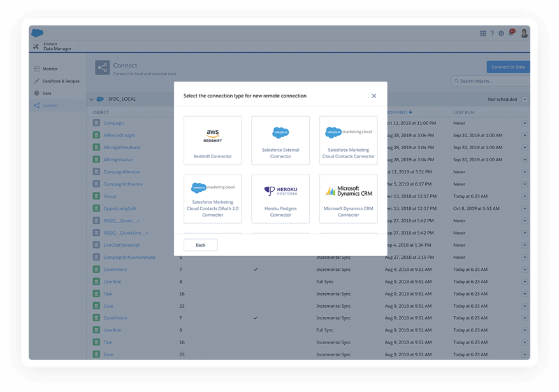Screen dimensions: 559x392
Task: Choose Salesforce Marketing Cloud Contacts Connector
Action: [x=348, y=140]
